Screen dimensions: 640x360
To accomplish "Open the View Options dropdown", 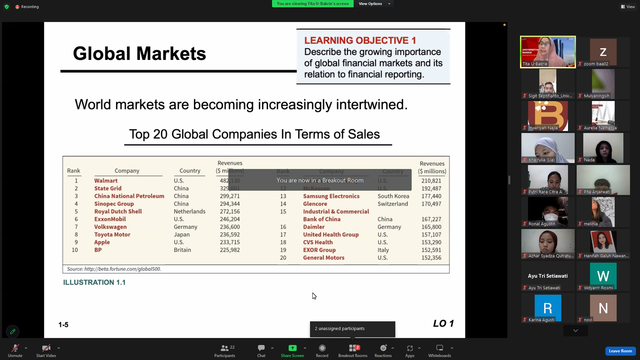I will pyautogui.click(x=374, y=4).
